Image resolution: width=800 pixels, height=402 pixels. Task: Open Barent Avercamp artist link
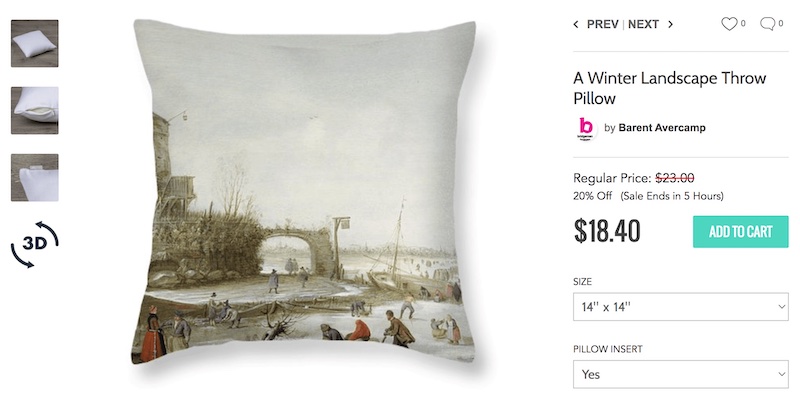(662, 128)
